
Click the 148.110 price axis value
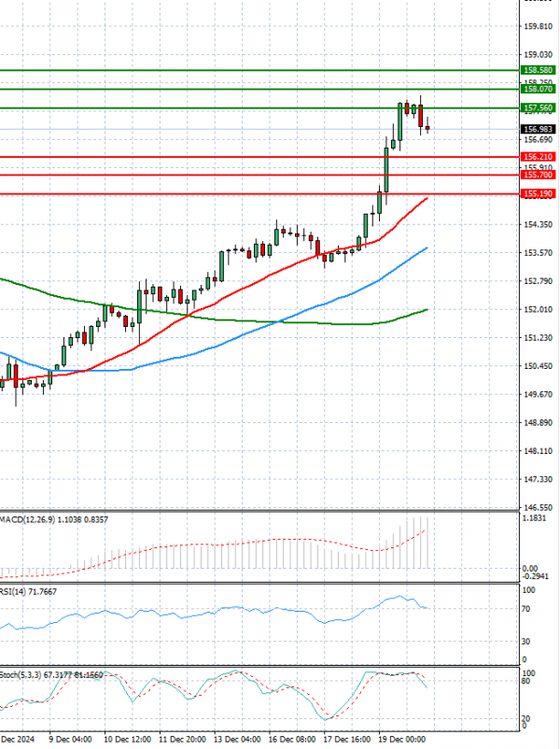(x=538, y=451)
